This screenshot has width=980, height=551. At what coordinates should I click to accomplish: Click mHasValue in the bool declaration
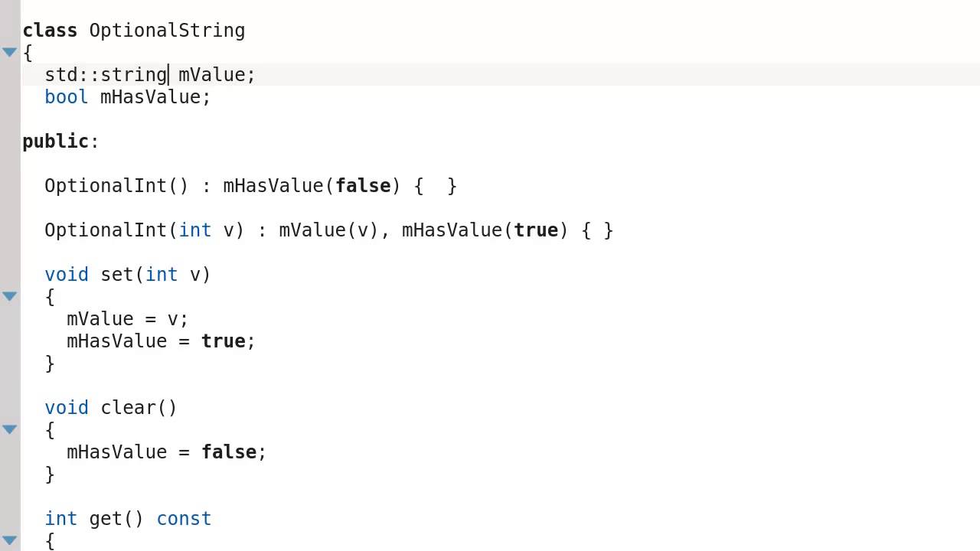tap(150, 97)
